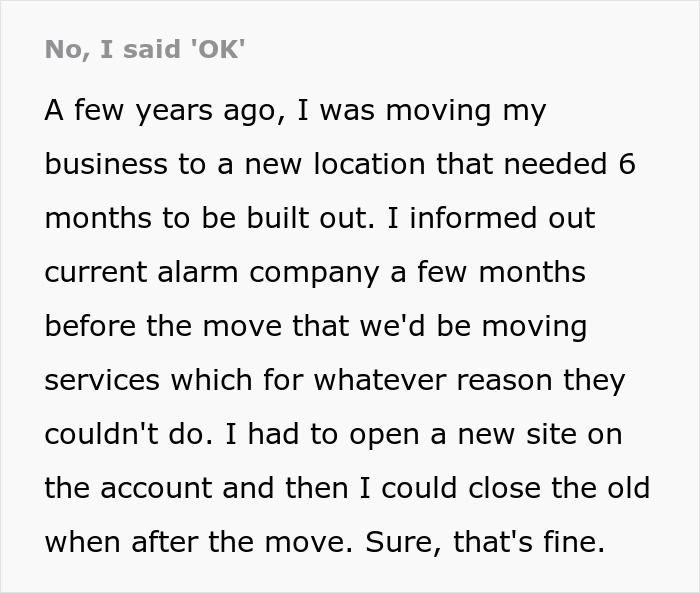Click the words 'the account and then'
The height and width of the screenshot is (593, 700).
pos(196,488)
